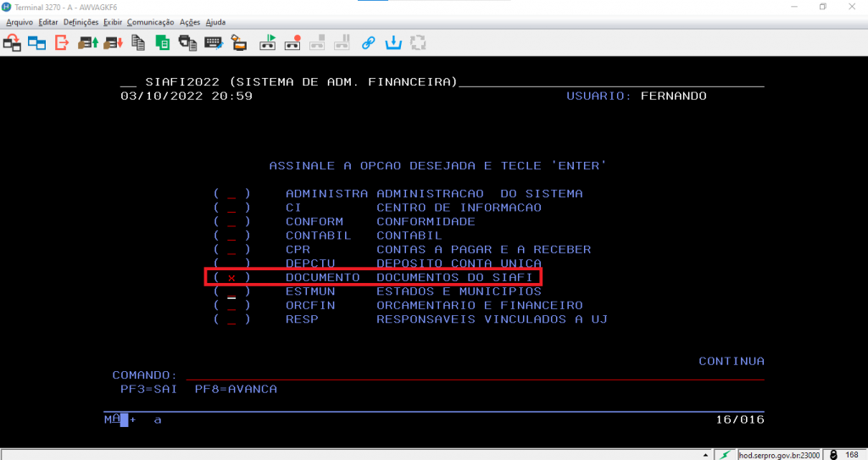Click the green paste icon
This screenshot has width=868, height=460.
(163, 42)
